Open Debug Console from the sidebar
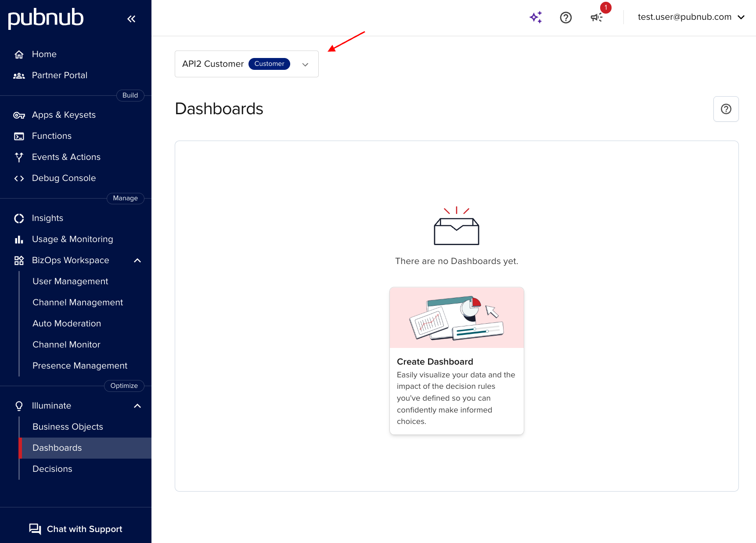This screenshot has width=756, height=543. click(64, 178)
